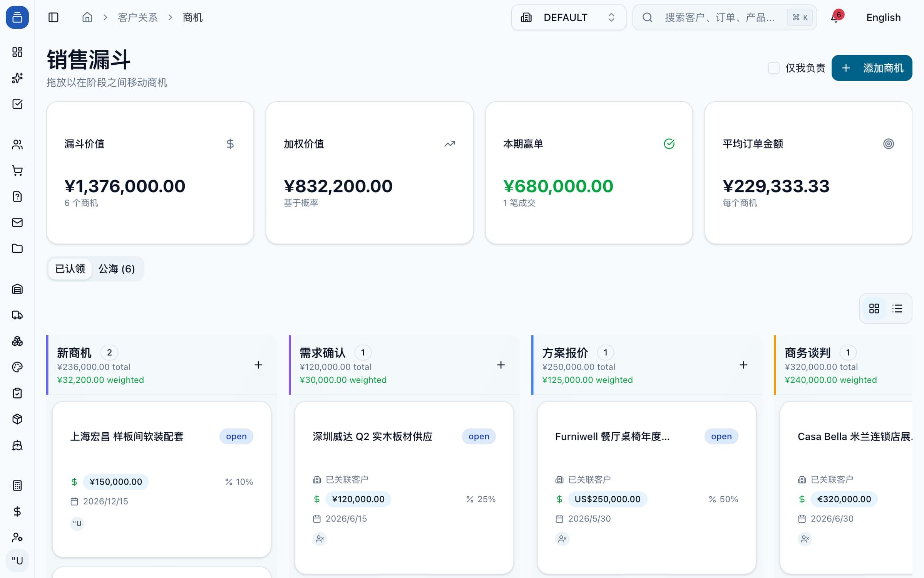Click the open badge on 深圳威达 card
924x578 pixels.
(479, 436)
